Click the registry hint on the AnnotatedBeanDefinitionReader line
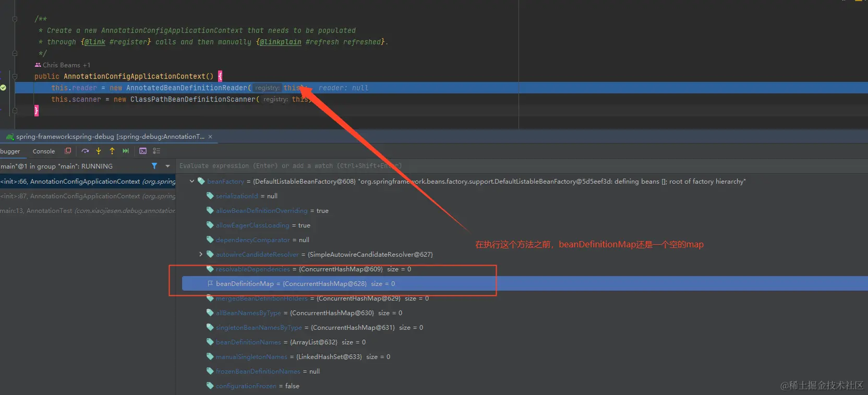This screenshot has height=395, width=868. (x=267, y=88)
